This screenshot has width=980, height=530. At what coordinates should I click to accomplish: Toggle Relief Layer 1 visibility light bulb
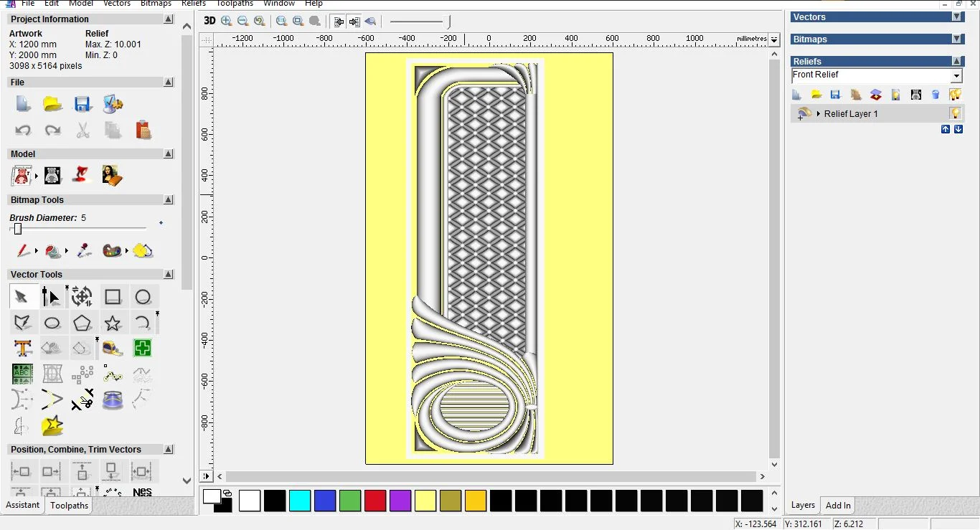[x=955, y=113]
